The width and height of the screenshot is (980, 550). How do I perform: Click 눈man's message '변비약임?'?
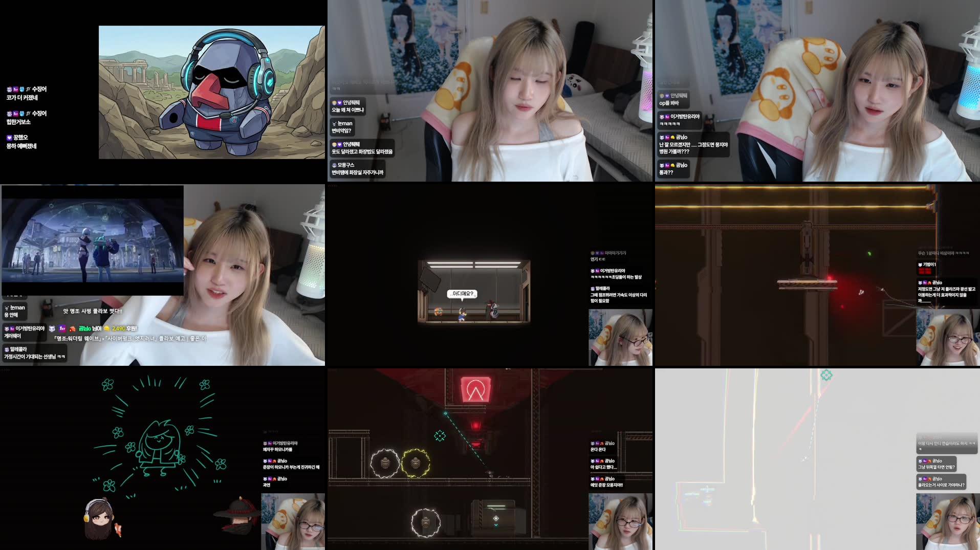pos(341,131)
